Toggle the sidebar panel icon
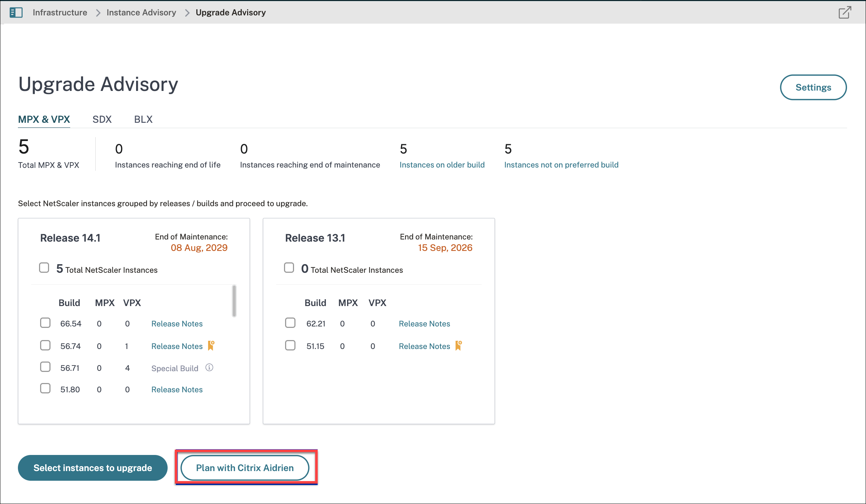866x504 pixels. 16,13
